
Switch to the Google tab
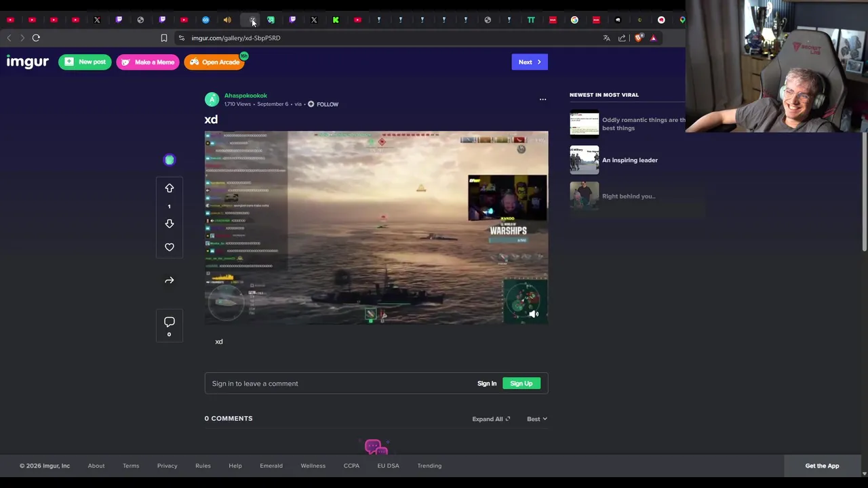(574, 20)
